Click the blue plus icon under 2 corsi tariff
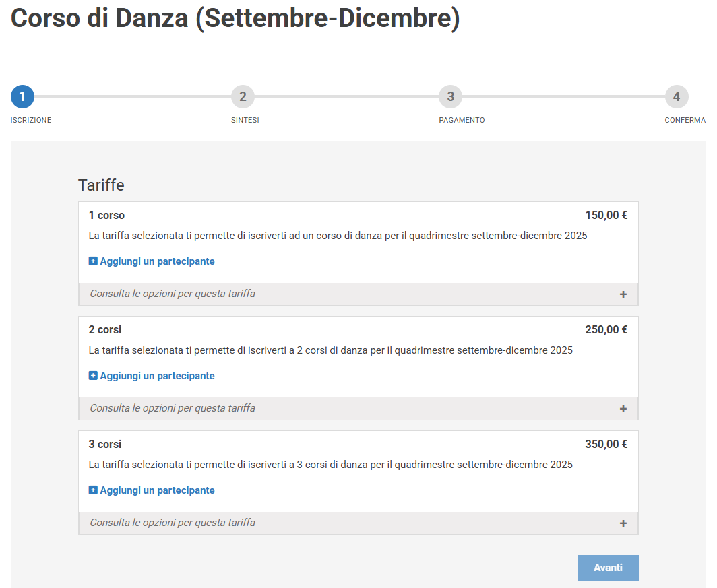The width and height of the screenshot is (717, 588). 93,376
